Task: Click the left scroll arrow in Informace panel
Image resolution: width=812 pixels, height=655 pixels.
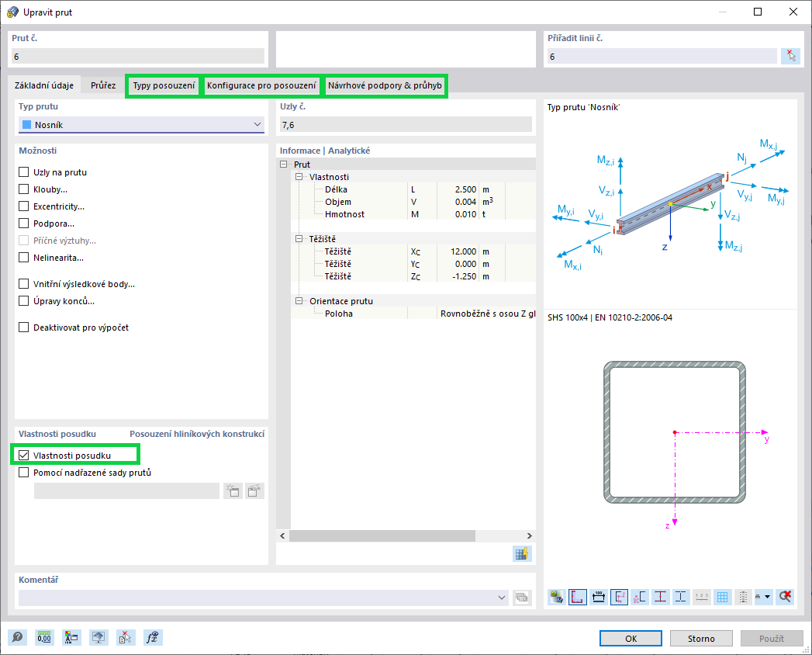Action: 282,535
